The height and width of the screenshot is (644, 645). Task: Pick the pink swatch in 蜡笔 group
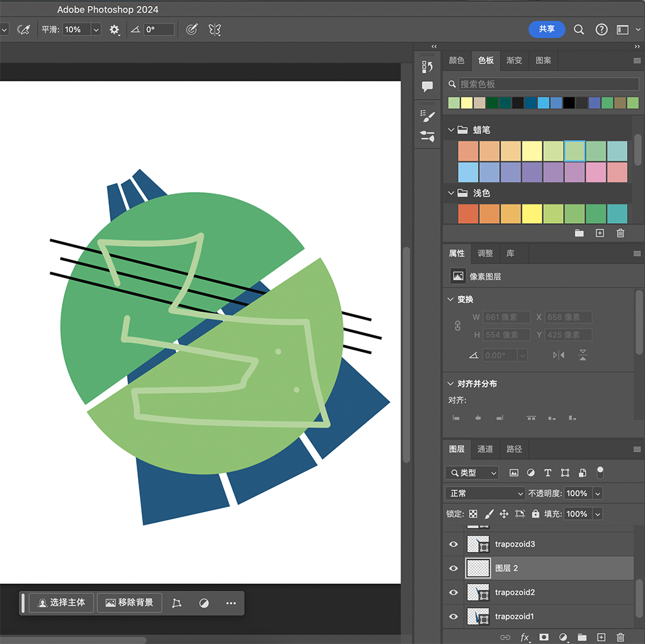pos(596,172)
